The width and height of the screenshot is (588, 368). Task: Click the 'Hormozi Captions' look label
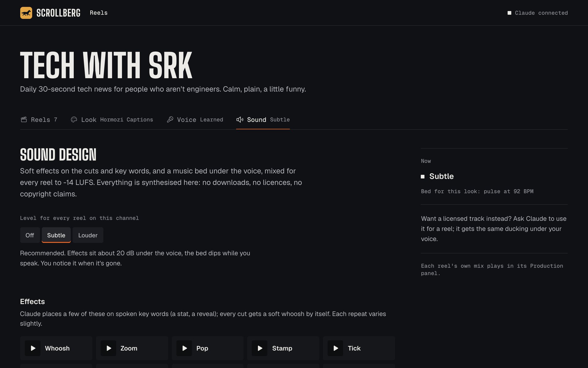pos(126,120)
